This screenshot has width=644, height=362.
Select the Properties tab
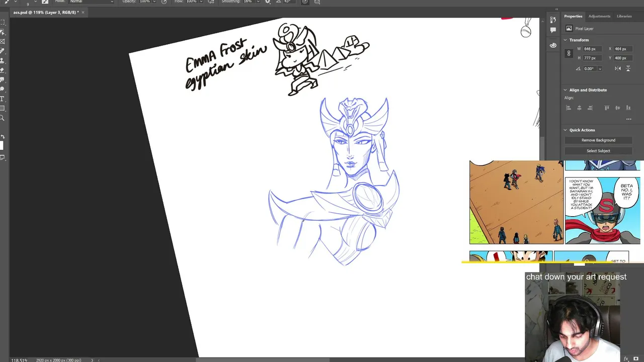click(x=573, y=16)
